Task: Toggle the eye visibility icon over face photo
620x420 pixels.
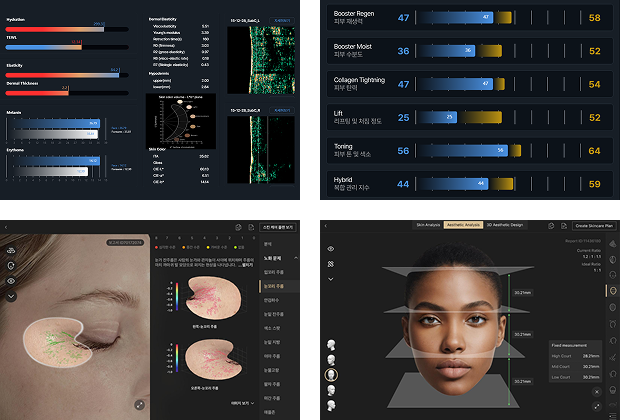Action: click(x=11, y=281)
